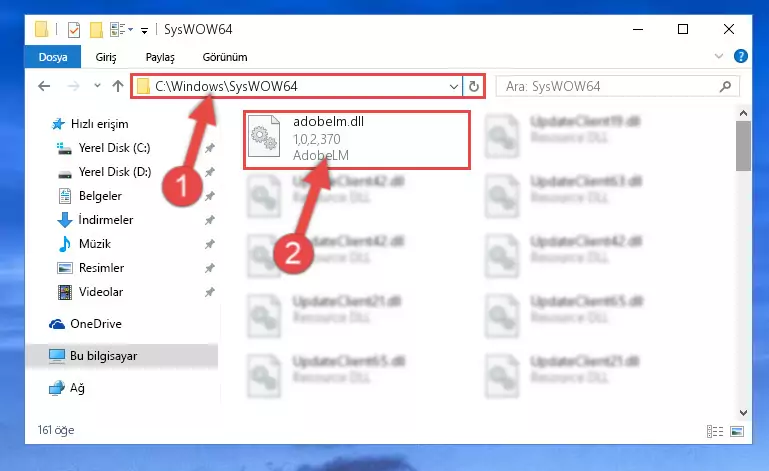
Task: Click the pin icon beside İndirmeler
Action: (210, 220)
